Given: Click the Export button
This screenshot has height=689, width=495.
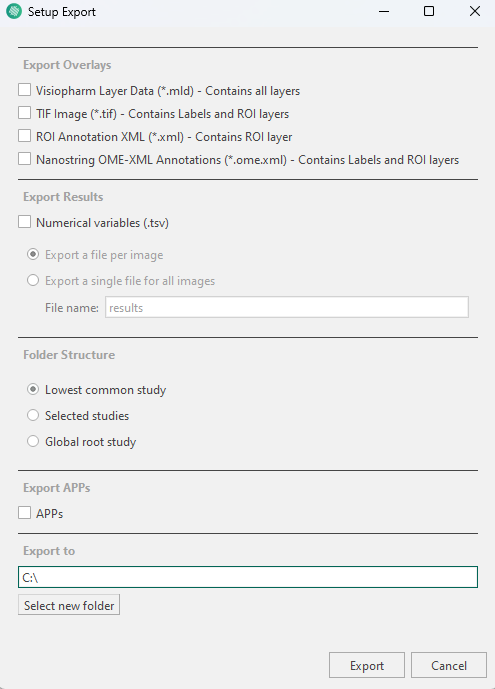Looking at the screenshot, I should [367, 665].
